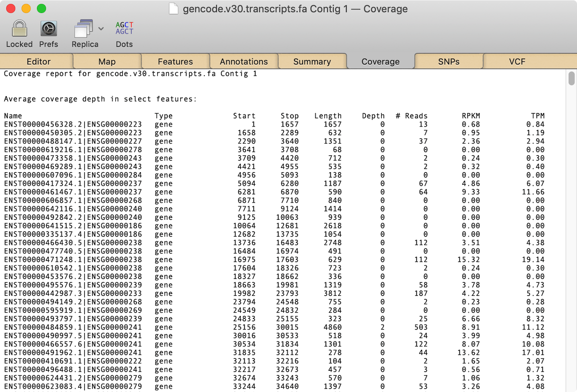Image resolution: width=577 pixels, height=392 pixels.
Task: Switch to the SNPs tab
Action: [449, 62]
